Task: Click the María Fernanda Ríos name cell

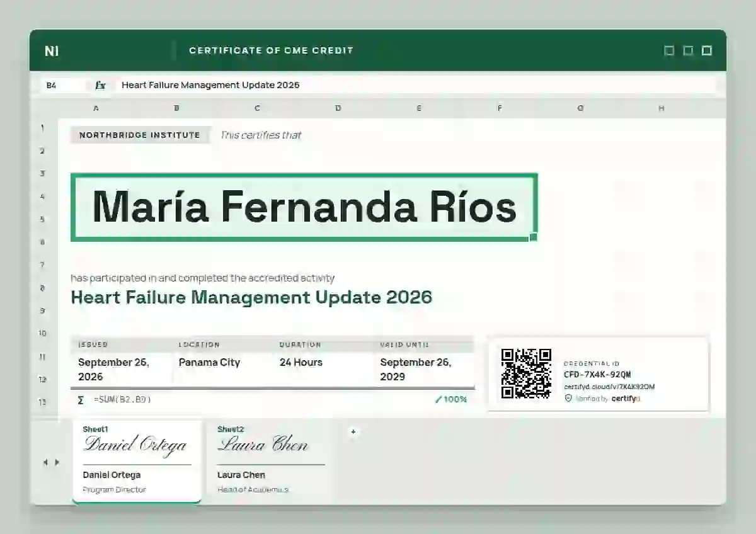Action: [304, 207]
